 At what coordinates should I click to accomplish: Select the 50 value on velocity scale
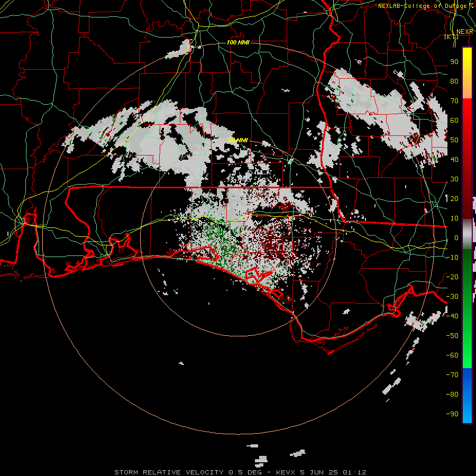click(454, 140)
